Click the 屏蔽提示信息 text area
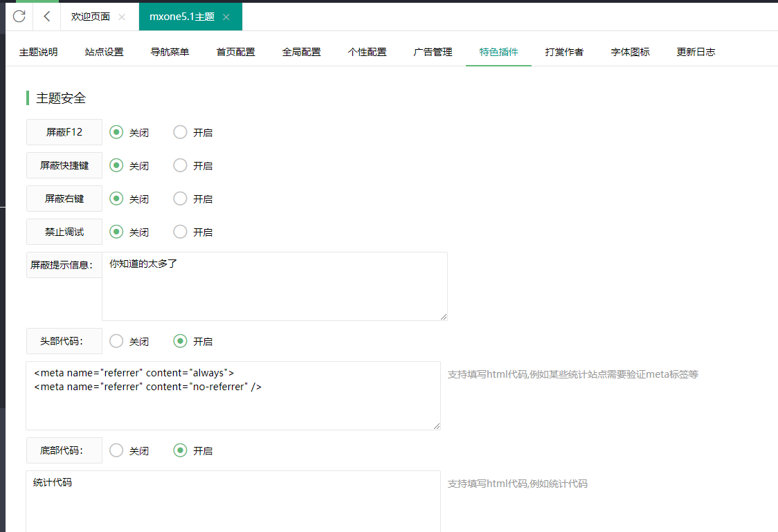Screen dimensions: 778x532 coord(275,286)
